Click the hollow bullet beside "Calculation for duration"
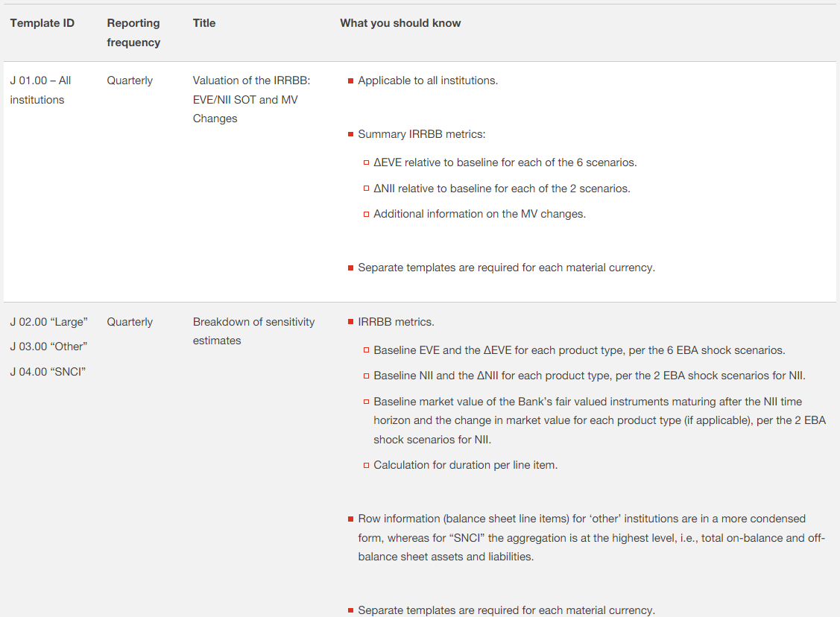Viewport: 840px width, 617px height. (366, 465)
